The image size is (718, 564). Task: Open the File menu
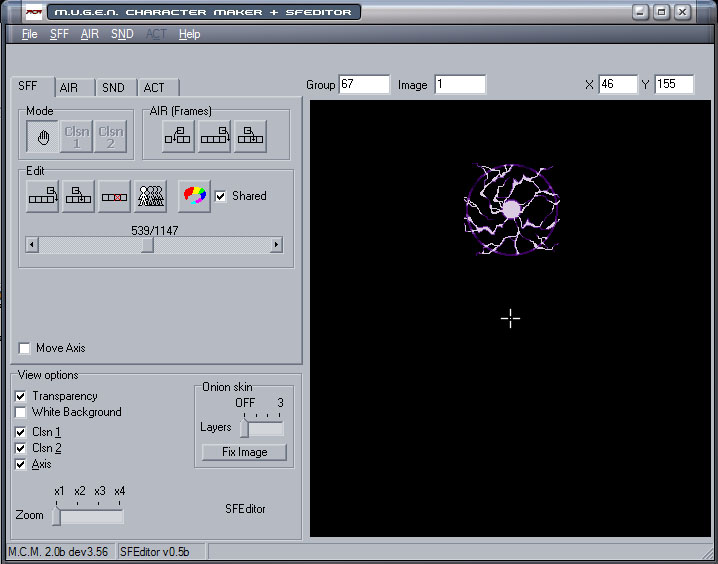[x=29, y=34]
